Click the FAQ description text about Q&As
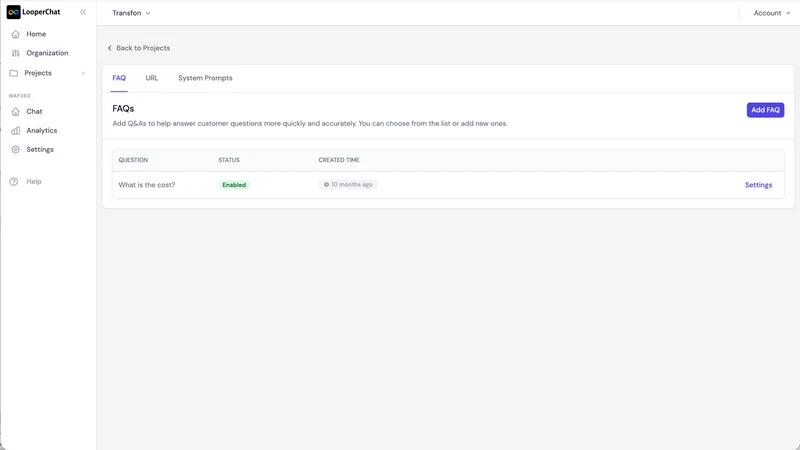Screen dimensions: 800x450 click(x=310, y=123)
